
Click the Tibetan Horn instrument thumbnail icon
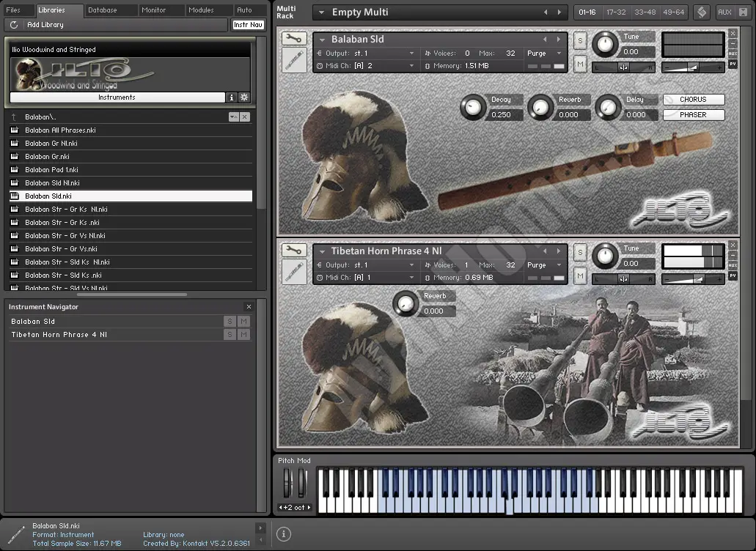[x=294, y=272]
